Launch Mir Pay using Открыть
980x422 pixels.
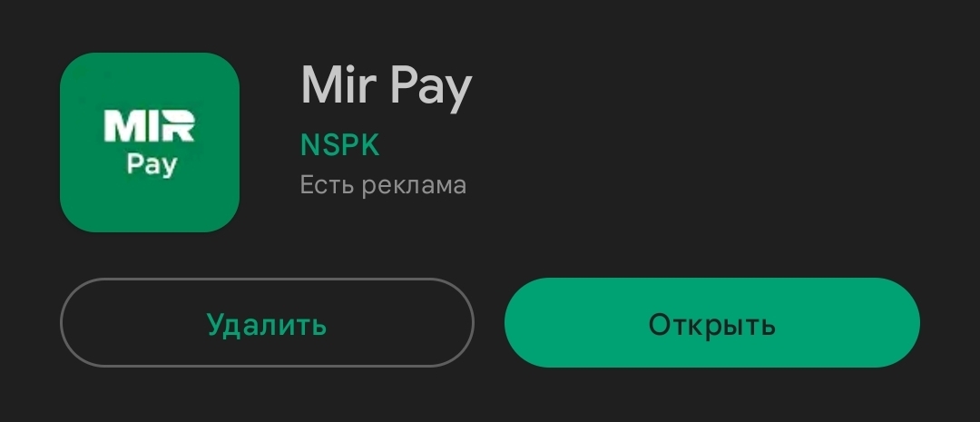click(712, 322)
